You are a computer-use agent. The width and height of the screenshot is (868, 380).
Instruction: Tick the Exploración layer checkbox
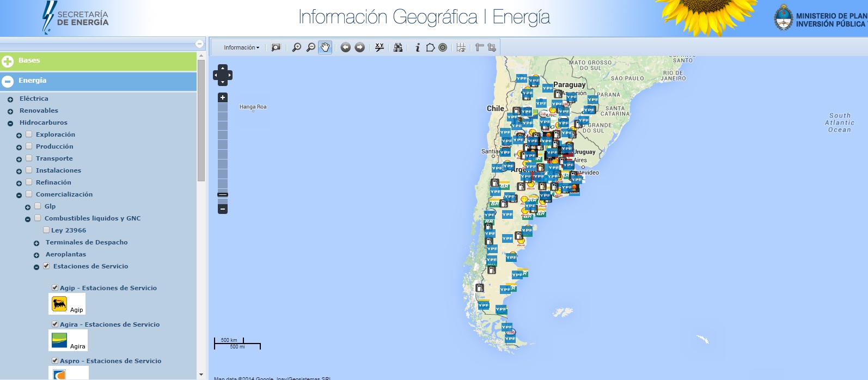29,134
